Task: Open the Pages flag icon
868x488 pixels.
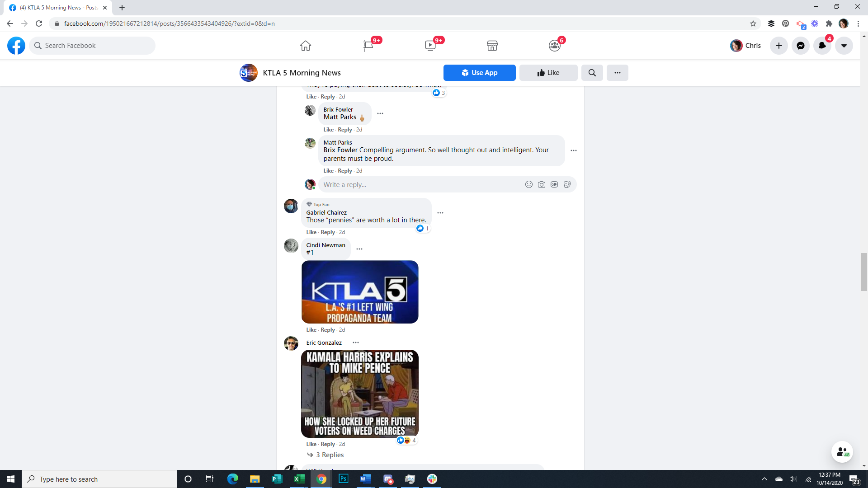Action: 368,46
